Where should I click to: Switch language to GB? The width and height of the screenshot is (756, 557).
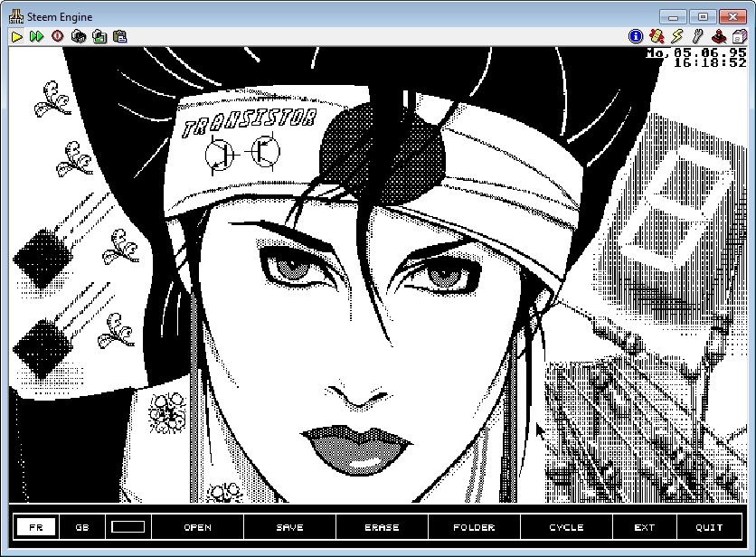(x=82, y=527)
